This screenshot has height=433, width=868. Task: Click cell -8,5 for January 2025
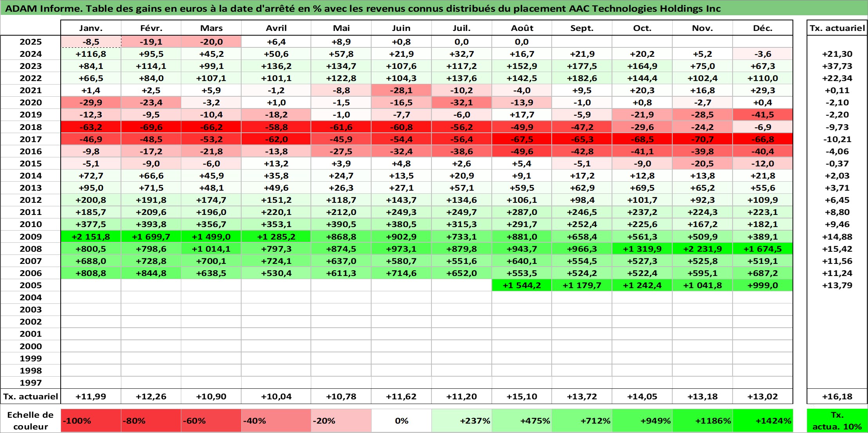(91, 42)
